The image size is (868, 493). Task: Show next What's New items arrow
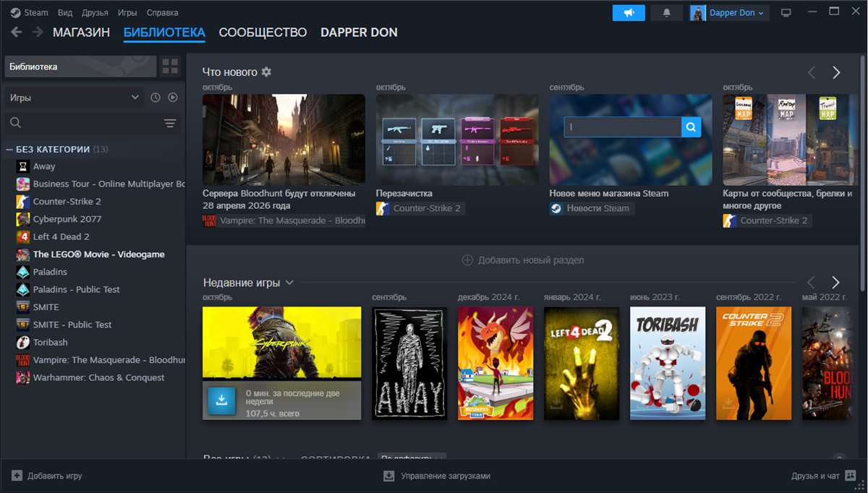point(836,72)
